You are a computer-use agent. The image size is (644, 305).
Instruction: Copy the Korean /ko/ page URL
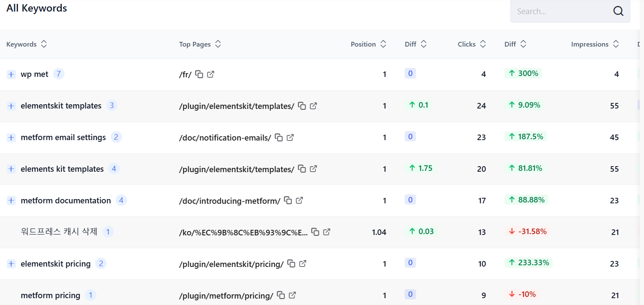[x=315, y=232]
